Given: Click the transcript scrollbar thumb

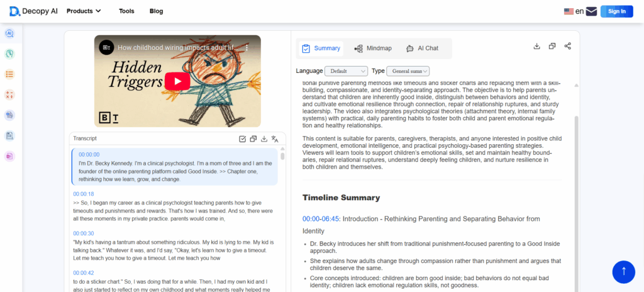Looking at the screenshot, I should tap(282, 156).
